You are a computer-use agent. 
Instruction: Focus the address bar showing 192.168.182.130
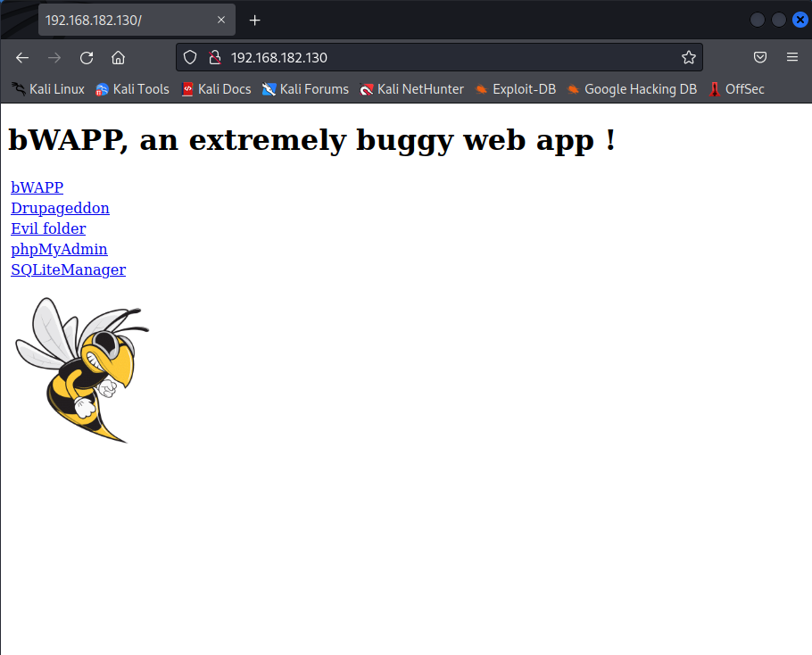[439, 57]
